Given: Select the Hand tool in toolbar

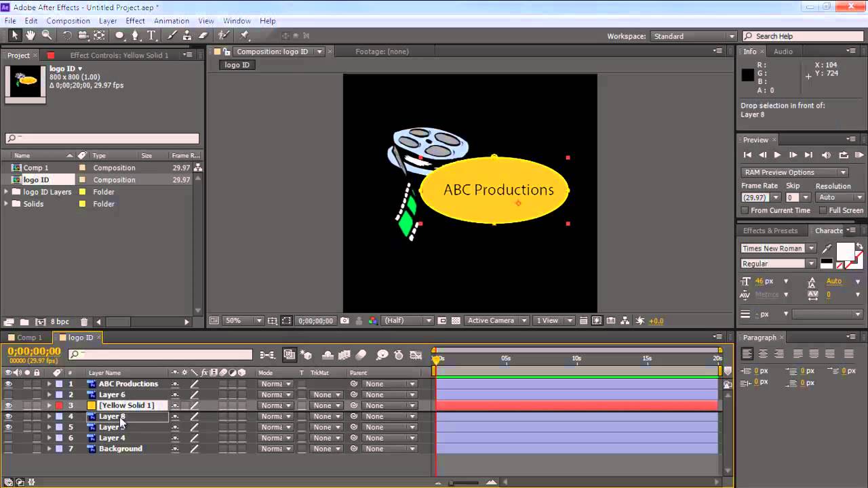Looking at the screenshot, I should coord(31,36).
